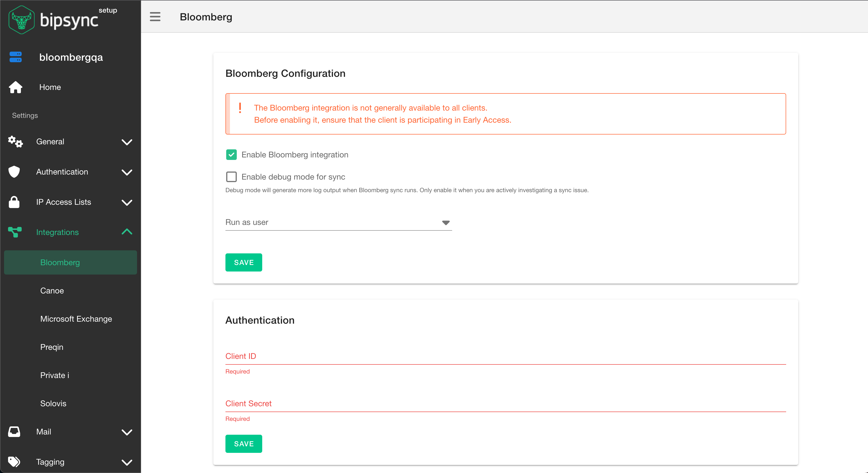This screenshot has width=868, height=473.
Task: Click the Authentication shield icon
Action: click(x=14, y=172)
